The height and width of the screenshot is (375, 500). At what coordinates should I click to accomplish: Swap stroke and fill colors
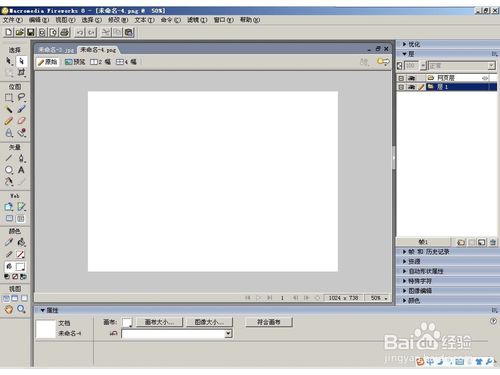click(x=23, y=277)
